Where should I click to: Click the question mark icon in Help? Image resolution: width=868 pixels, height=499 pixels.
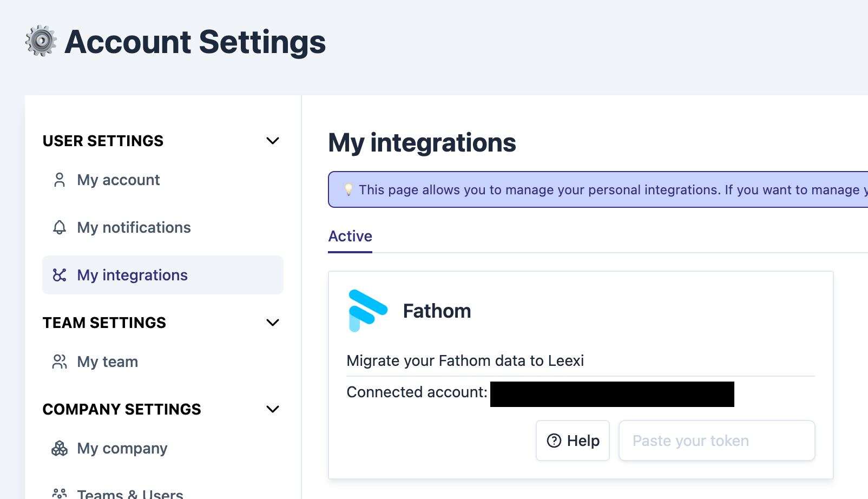pos(554,441)
